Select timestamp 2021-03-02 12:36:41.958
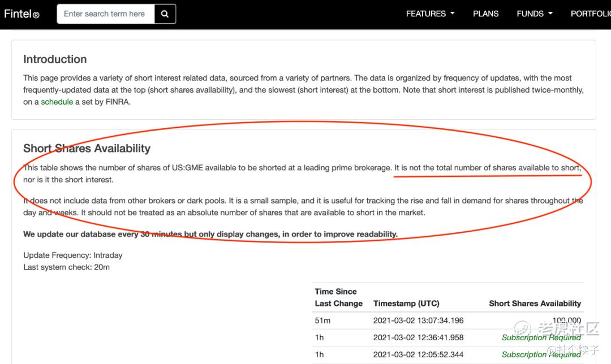 click(418, 337)
